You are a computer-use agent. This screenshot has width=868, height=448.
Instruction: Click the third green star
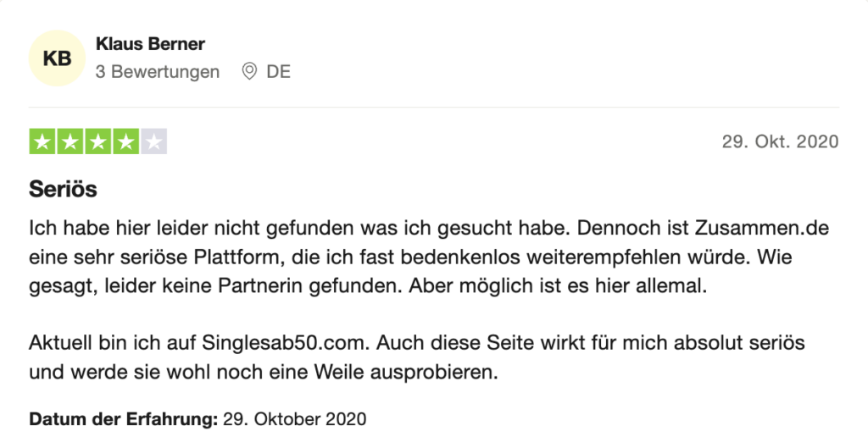coord(98,142)
